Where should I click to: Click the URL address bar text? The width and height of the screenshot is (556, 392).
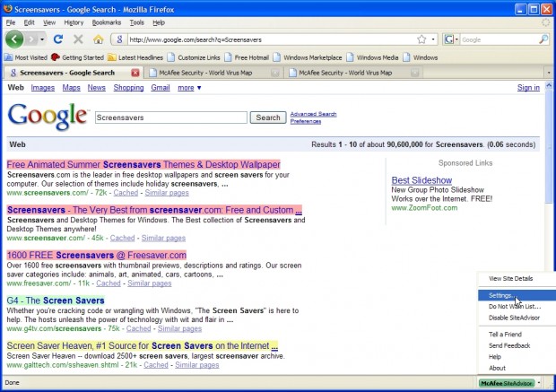tap(195, 39)
